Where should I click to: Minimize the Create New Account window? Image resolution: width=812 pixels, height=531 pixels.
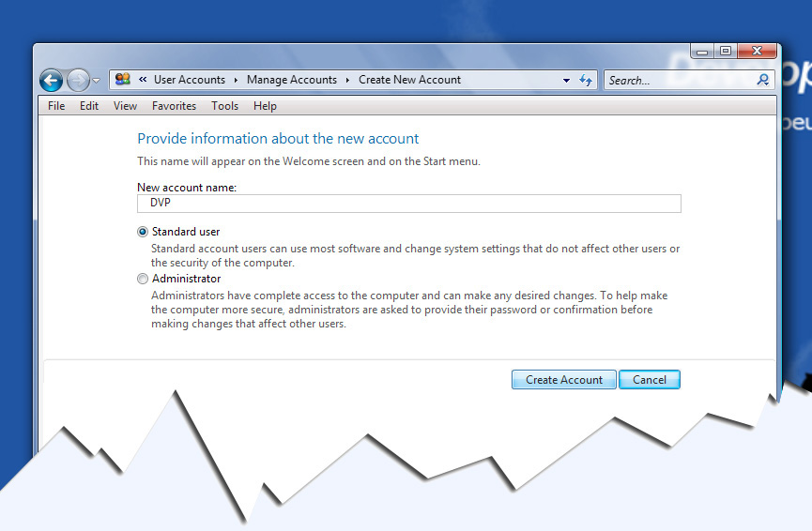click(703, 51)
